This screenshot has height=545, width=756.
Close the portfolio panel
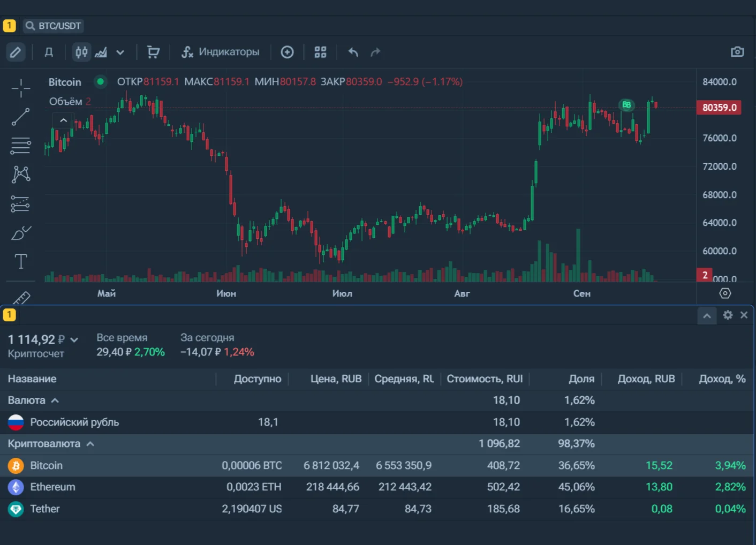[744, 315]
